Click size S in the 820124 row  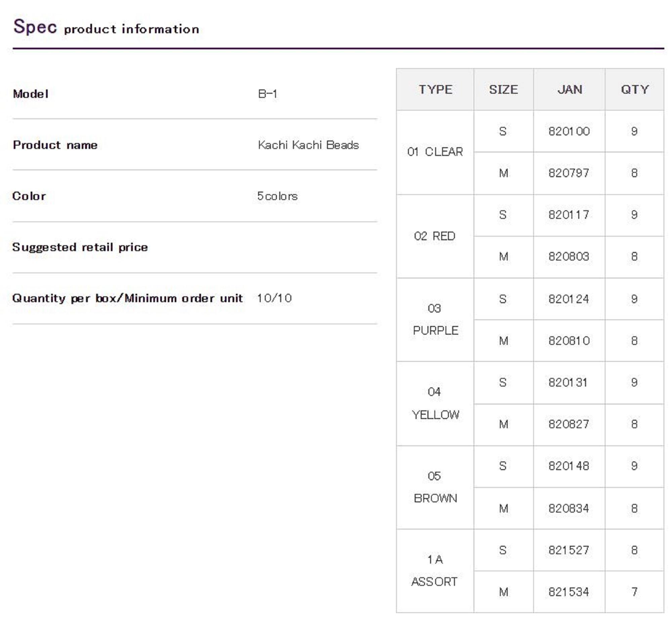tap(503, 299)
